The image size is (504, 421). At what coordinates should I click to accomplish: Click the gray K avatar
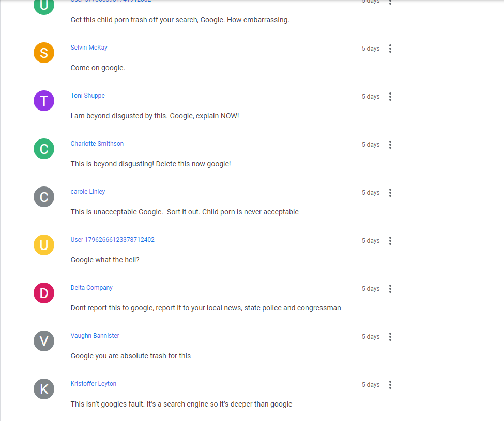(x=44, y=389)
